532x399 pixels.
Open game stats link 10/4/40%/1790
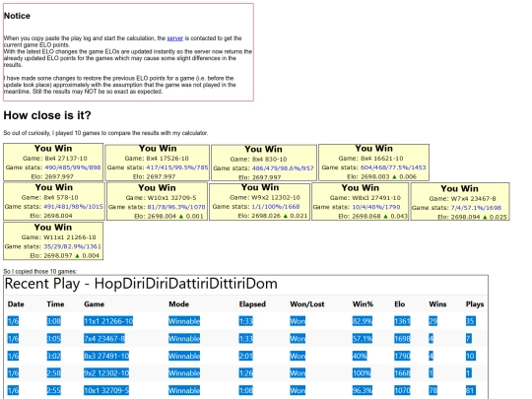(376, 207)
